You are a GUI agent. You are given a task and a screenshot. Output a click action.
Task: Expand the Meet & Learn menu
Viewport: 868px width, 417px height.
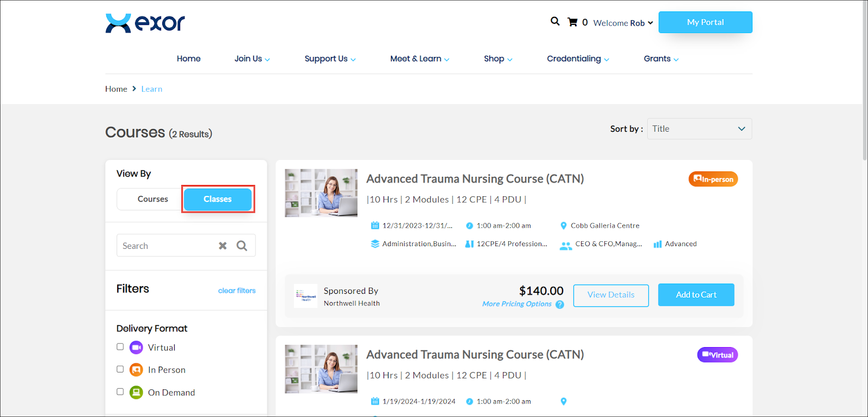(419, 59)
